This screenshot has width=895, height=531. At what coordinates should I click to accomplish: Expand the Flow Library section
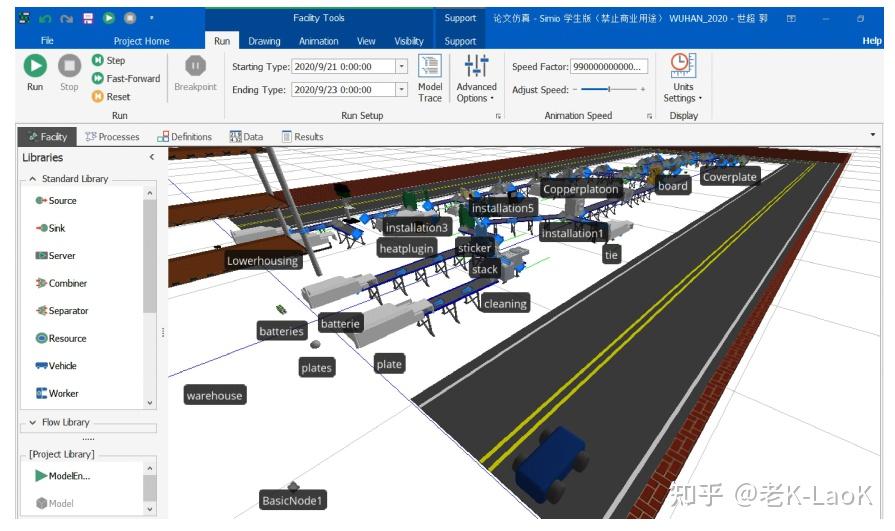[33, 423]
